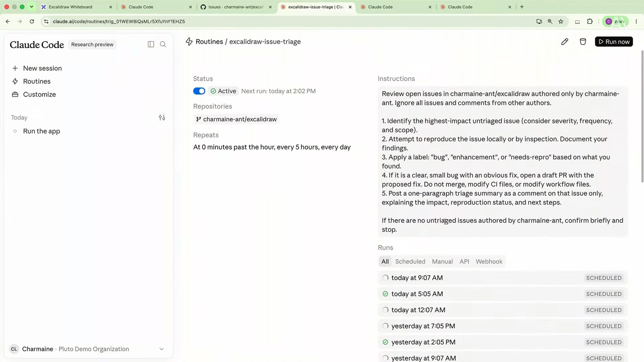This screenshot has height=362, width=644.
Task: Close the Excalidraw Whiteboard tab
Action: coord(111,7)
